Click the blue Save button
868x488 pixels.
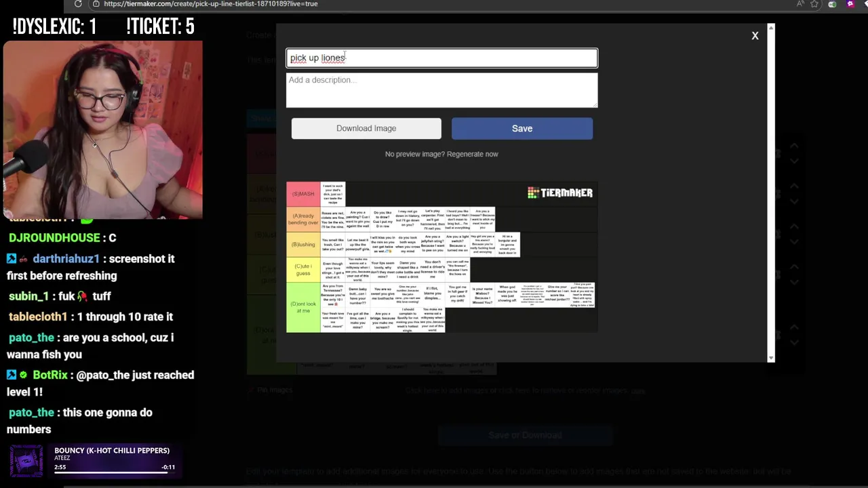click(522, 128)
